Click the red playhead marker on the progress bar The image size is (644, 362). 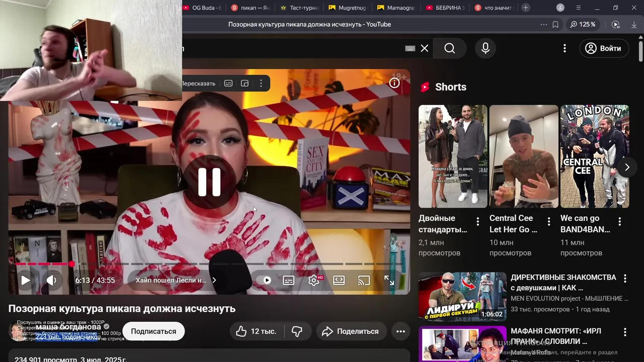pos(71,263)
